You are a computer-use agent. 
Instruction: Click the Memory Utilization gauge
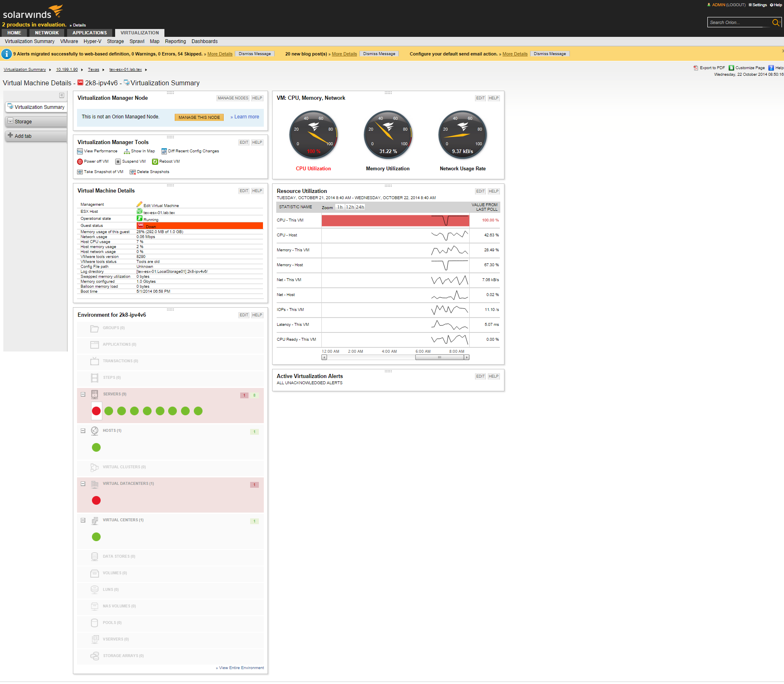(x=388, y=135)
